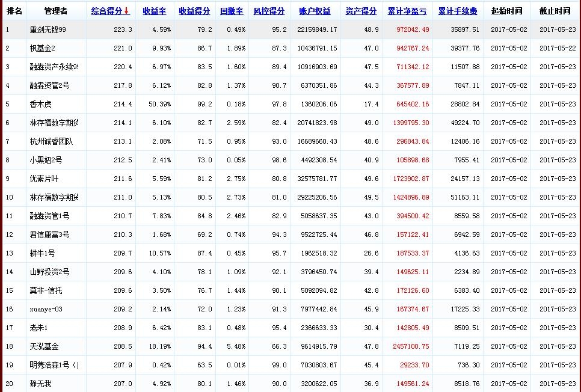Click the 资产得分 value 17.4
The width and height of the screenshot is (581, 392).
(x=371, y=104)
